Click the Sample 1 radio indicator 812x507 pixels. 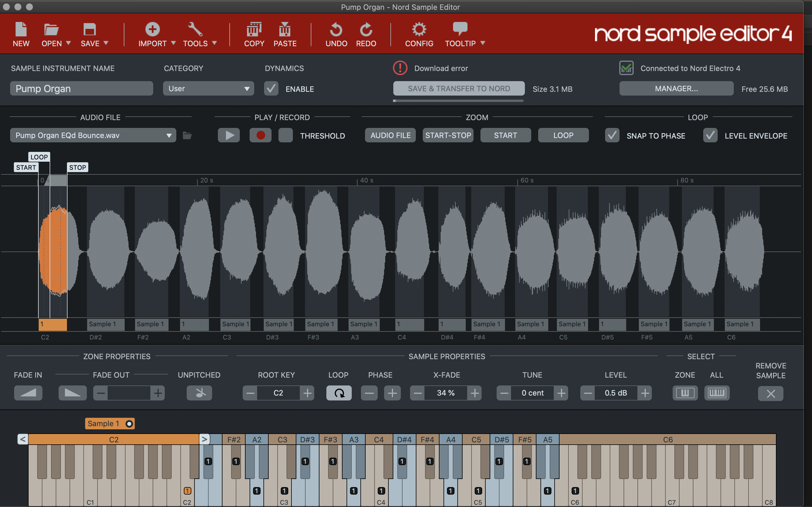tap(129, 424)
